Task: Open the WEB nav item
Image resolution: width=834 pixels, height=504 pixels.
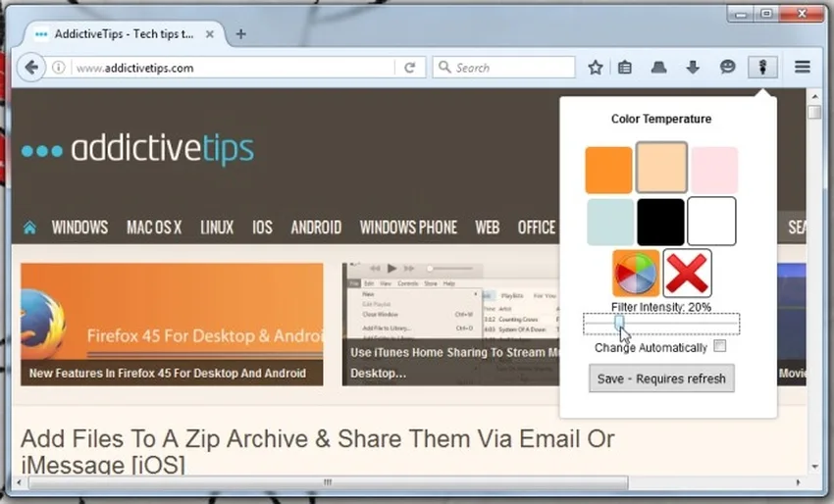Action: (x=488, y=227)
